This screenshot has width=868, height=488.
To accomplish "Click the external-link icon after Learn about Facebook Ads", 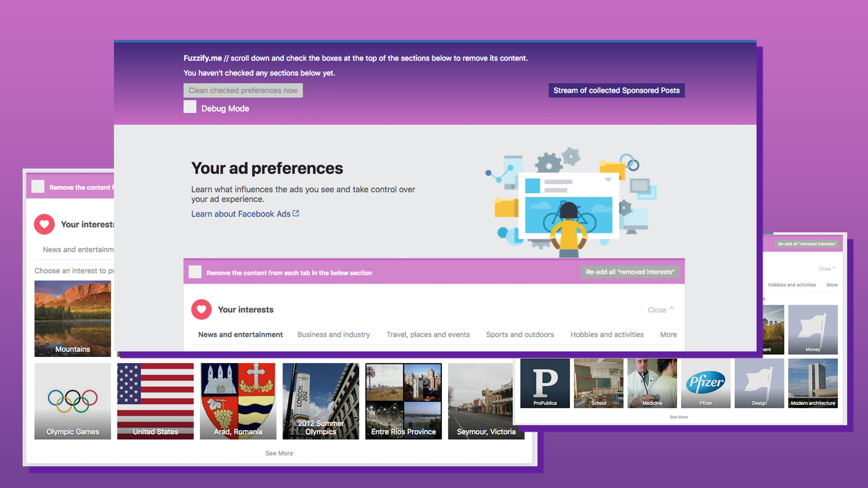I will pyautogui.click(x=297, y=213).
